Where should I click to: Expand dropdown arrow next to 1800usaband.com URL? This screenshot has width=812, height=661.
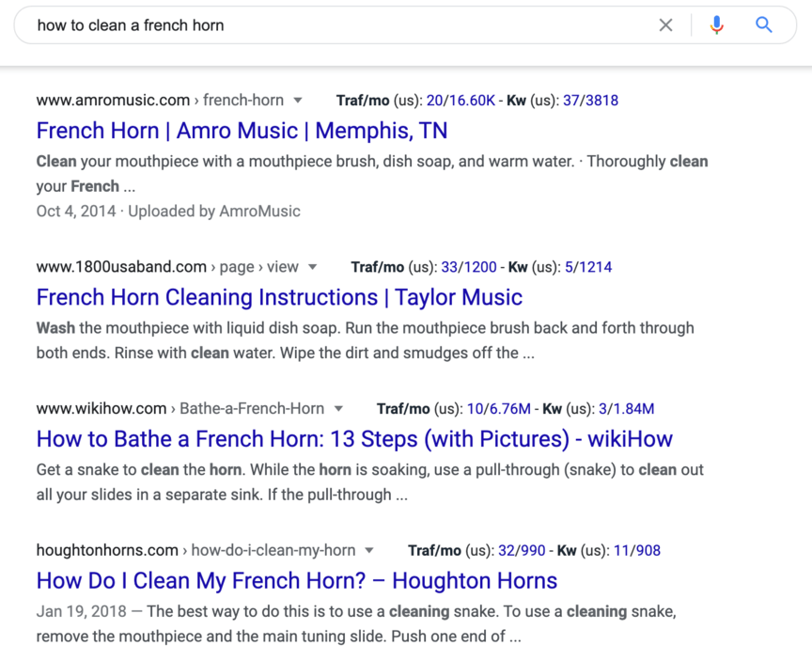(x=313, y=267)
